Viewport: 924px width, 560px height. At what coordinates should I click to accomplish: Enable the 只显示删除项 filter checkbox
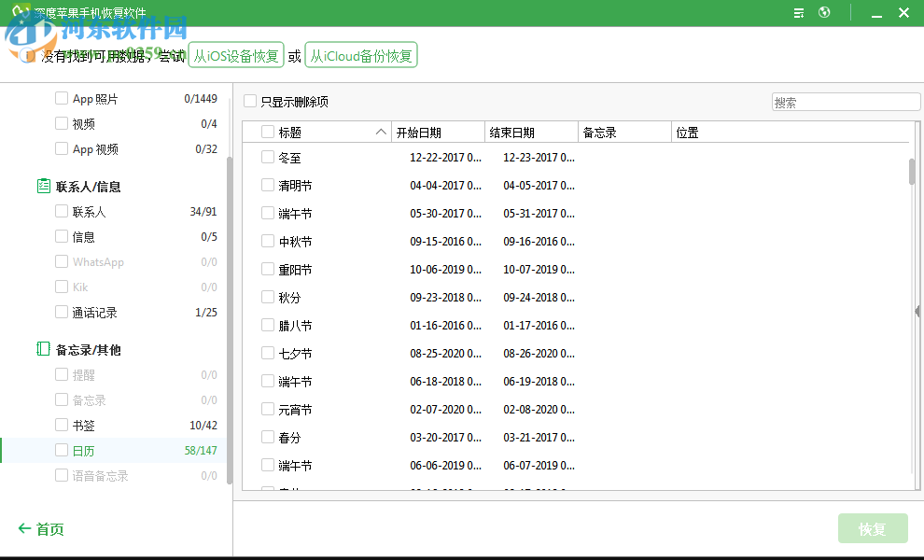pos(248,101)
